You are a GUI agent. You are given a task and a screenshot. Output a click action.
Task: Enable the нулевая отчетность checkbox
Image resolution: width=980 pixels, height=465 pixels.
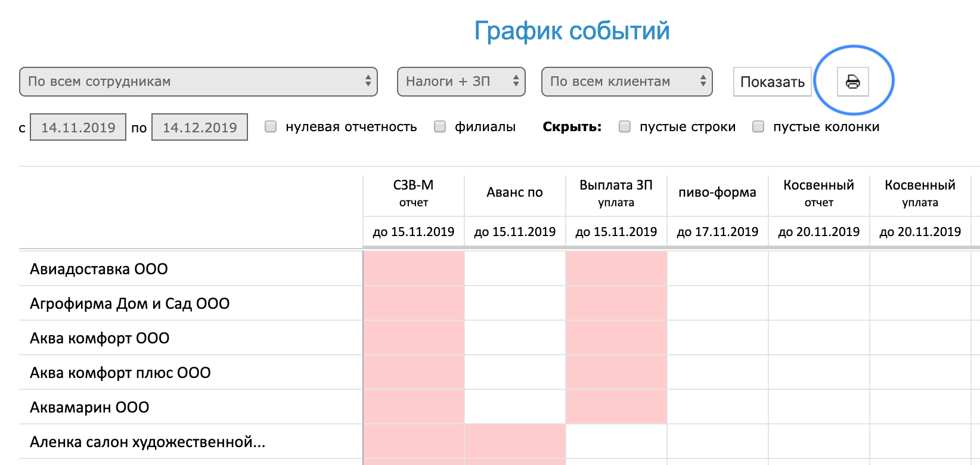[271, 126]
